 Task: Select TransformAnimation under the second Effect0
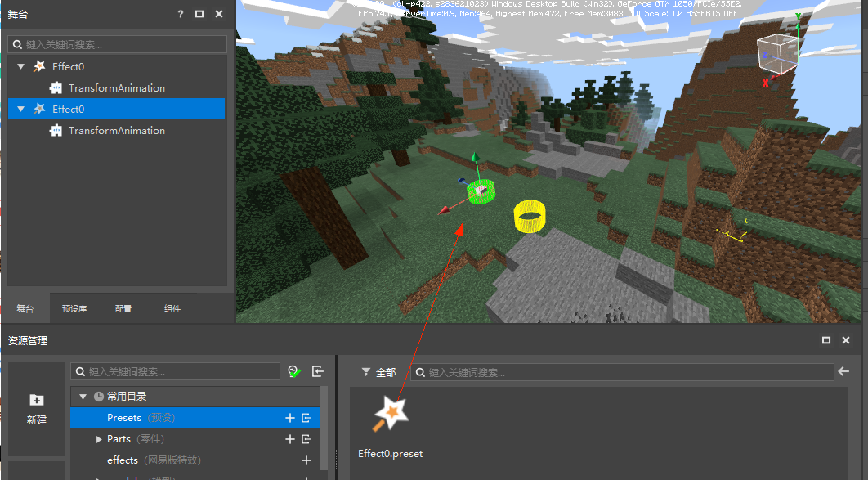[x=117, y=131]
